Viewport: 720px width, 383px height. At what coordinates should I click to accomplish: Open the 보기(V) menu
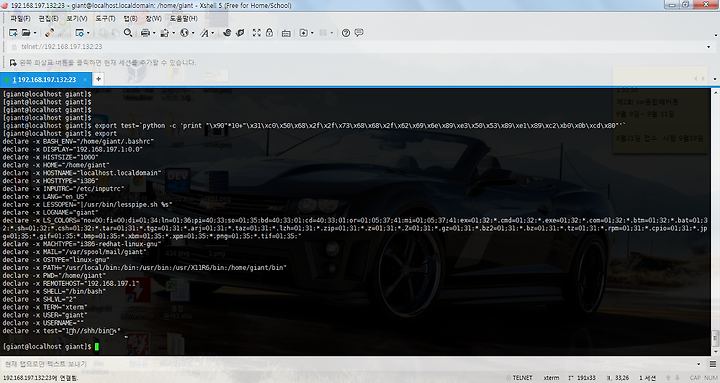click(77, 19)
